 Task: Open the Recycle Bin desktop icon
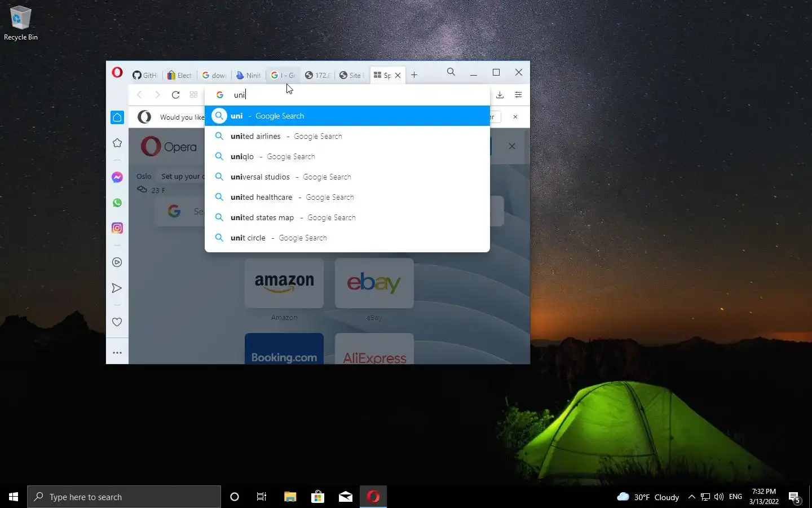click(21, 23)
